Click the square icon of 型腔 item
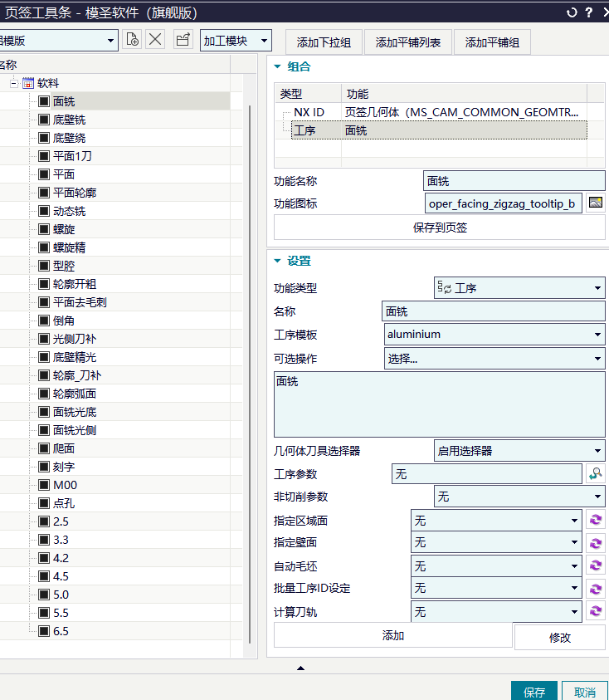The image size is (609, 700). [44, 266]
